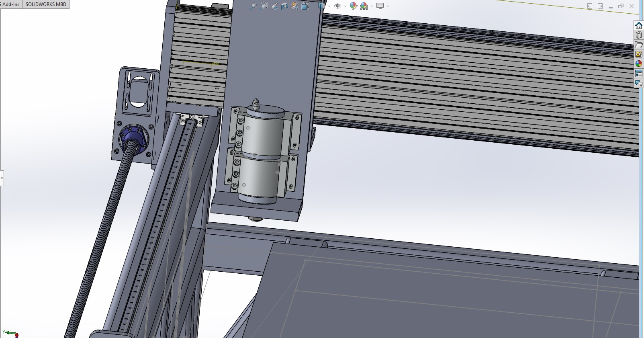Open the File Explorer task pane
Viewport: 644px width, 338px height.
pyautogui.click(x=638, y=45)
